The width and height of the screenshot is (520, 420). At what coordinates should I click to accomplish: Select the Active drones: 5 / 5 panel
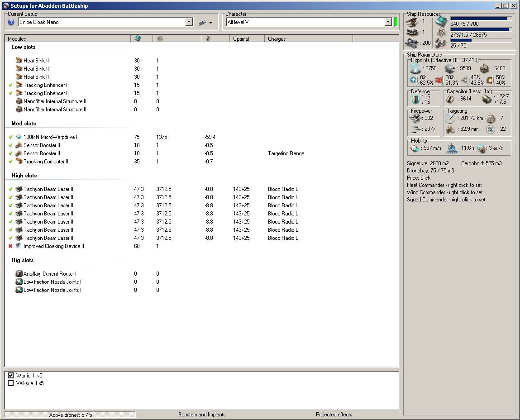[x=70, y=415]
